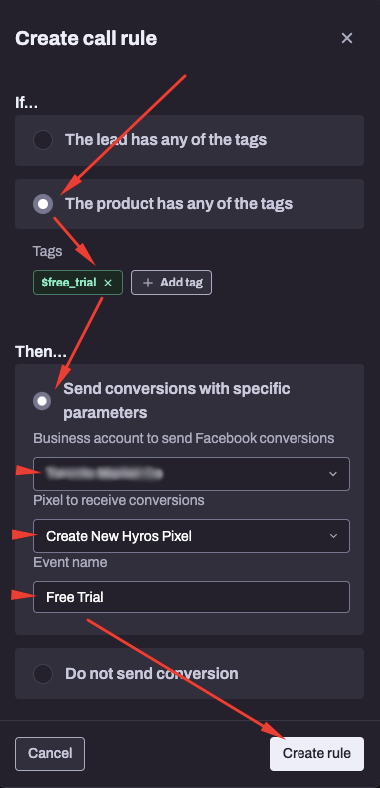Click the "The lead has any of the tags" label
380x788 pixels.
(166, 140)
